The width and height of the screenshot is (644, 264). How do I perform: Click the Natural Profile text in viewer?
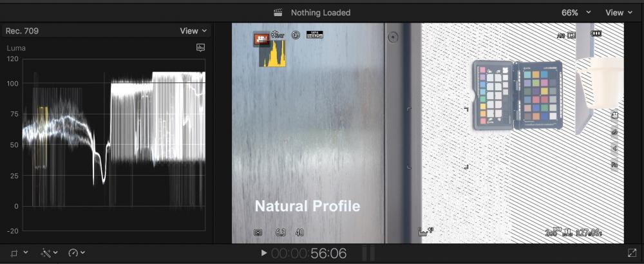(307, 206)
